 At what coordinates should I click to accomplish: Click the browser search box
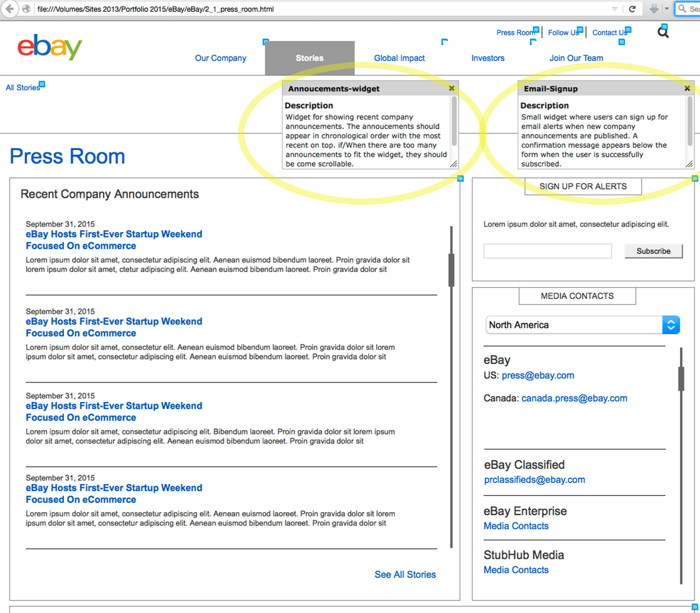point(688,9)
